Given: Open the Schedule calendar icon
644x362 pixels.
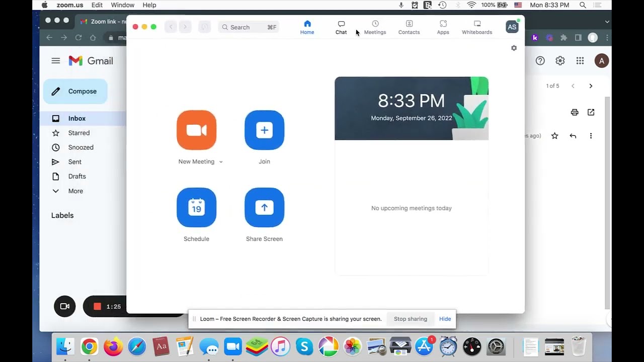Looking at the screenshot, I should click(196, 207).
